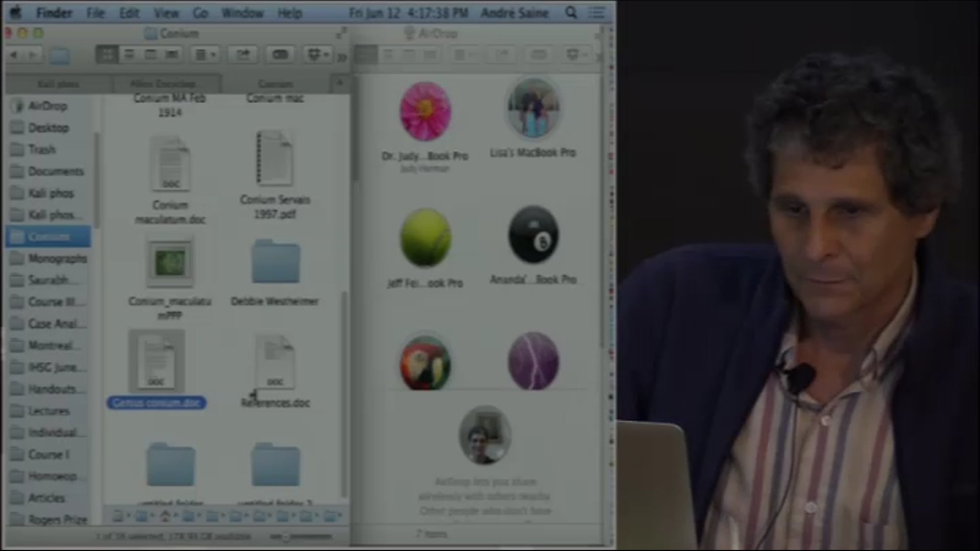980x551 pixels.
Task: Adjust the icon size slider
Action: point(286,536)
